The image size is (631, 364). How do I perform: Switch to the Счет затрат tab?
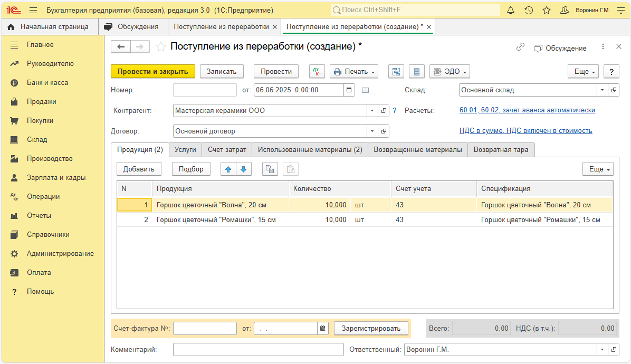coord(227,150)
